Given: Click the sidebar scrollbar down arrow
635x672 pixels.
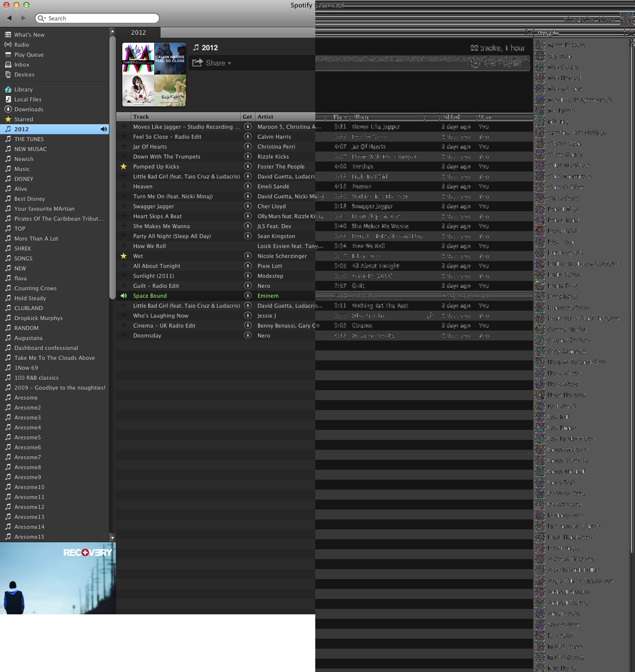Looking at the screenshot, I should 112,538.
